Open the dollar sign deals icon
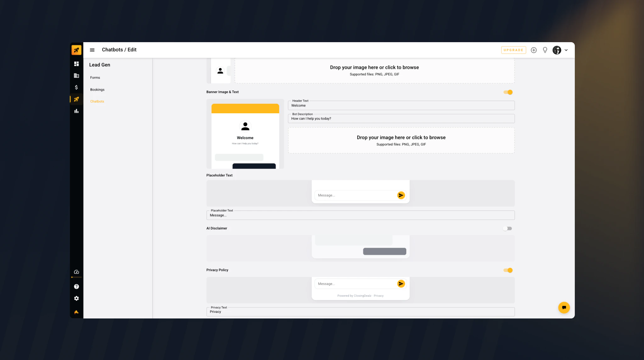Screen dimensions: 644x360 pos(76,87)
